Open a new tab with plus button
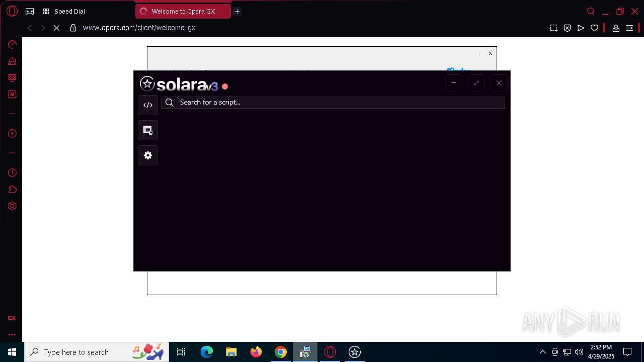 coord(237,11)
